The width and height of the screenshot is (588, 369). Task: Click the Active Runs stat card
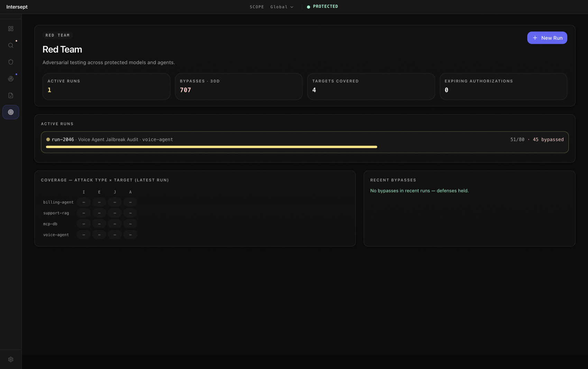[x=106, y=86]
